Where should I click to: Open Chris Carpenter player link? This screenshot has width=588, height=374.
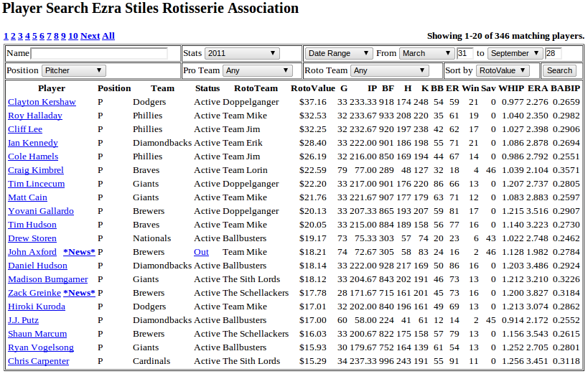(x=39, y=361)
